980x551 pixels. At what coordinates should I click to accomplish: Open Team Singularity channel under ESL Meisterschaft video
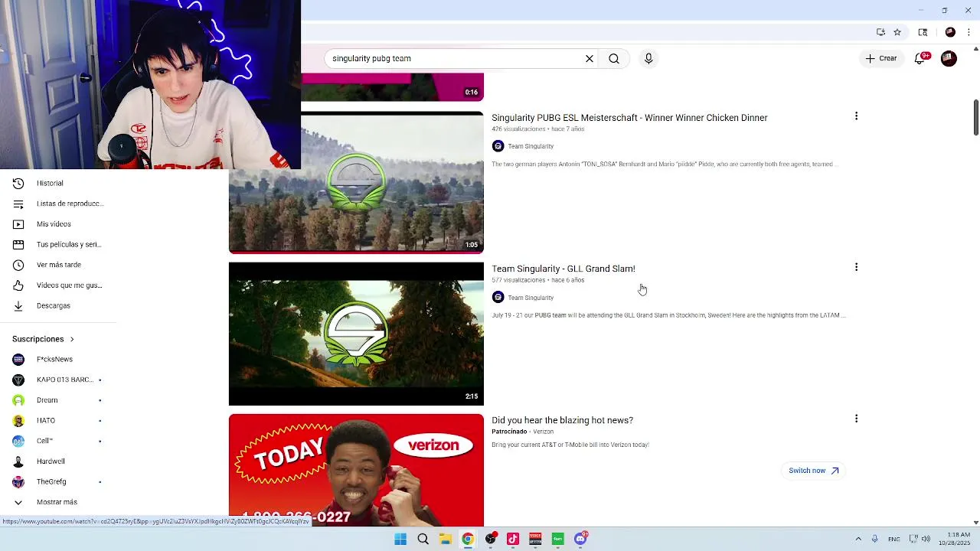pos(531,146)
